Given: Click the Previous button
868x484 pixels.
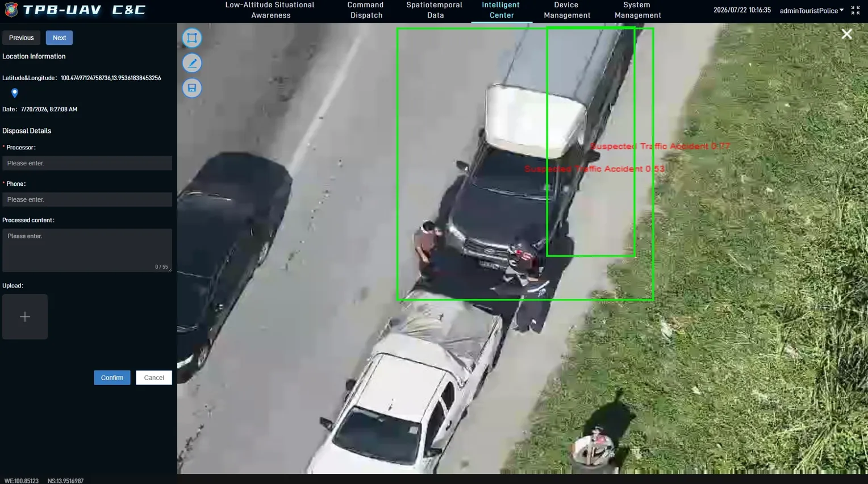Looking at the screenshot, I should [22, 37].
